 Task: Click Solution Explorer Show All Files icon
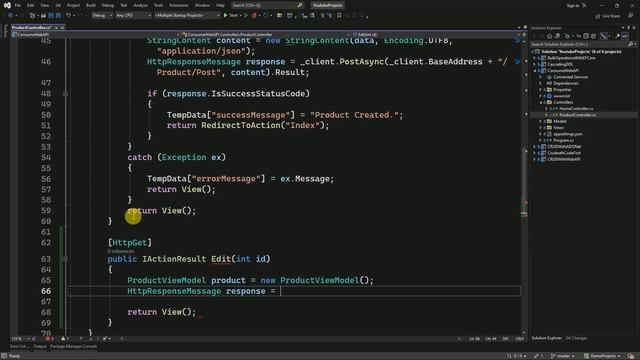click(x=593, y=36)
